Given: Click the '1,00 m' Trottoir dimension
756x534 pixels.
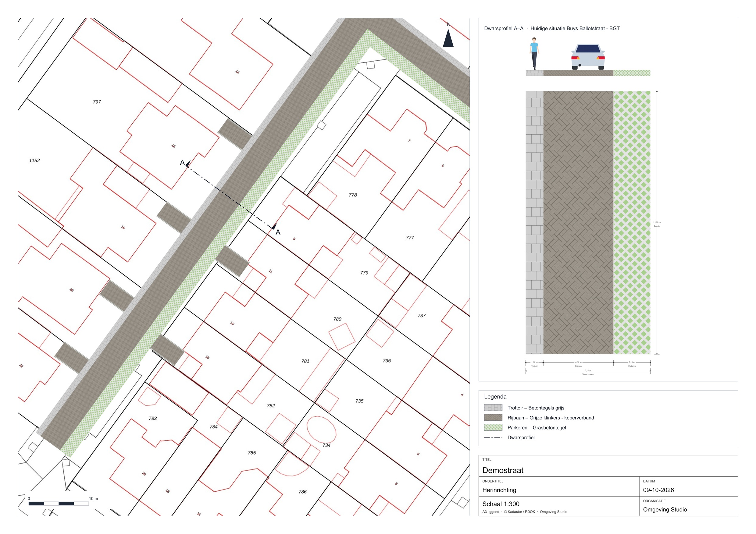Looking at the screenshot, I should [534, 362].
